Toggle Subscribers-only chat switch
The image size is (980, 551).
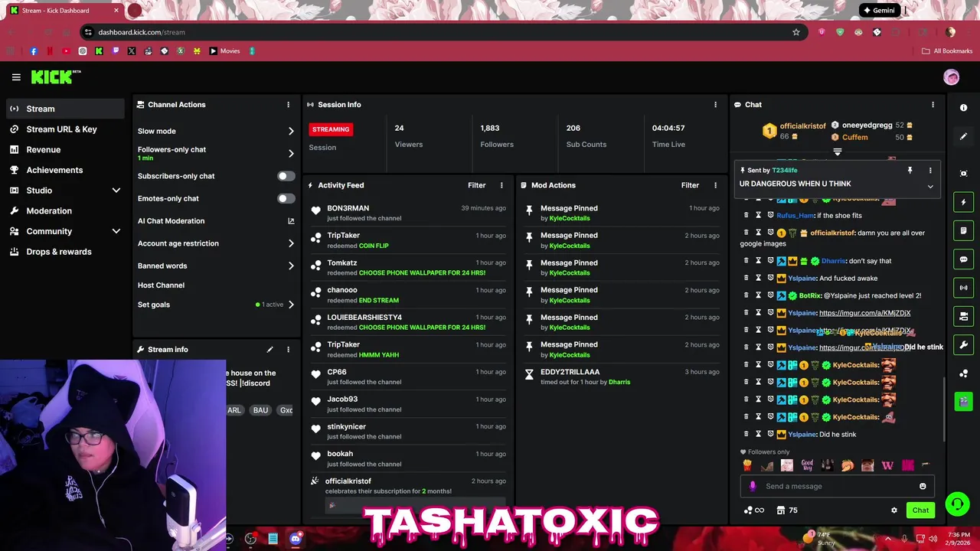(x=286, y=176)
